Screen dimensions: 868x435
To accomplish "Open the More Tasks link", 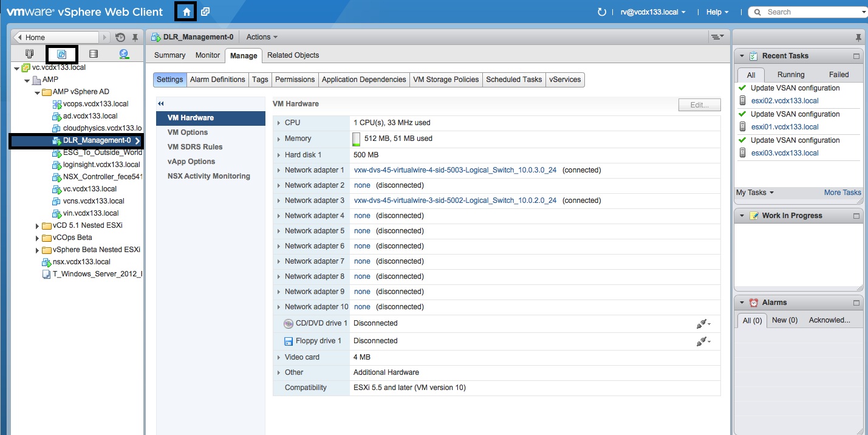I will tap(842, 193).
